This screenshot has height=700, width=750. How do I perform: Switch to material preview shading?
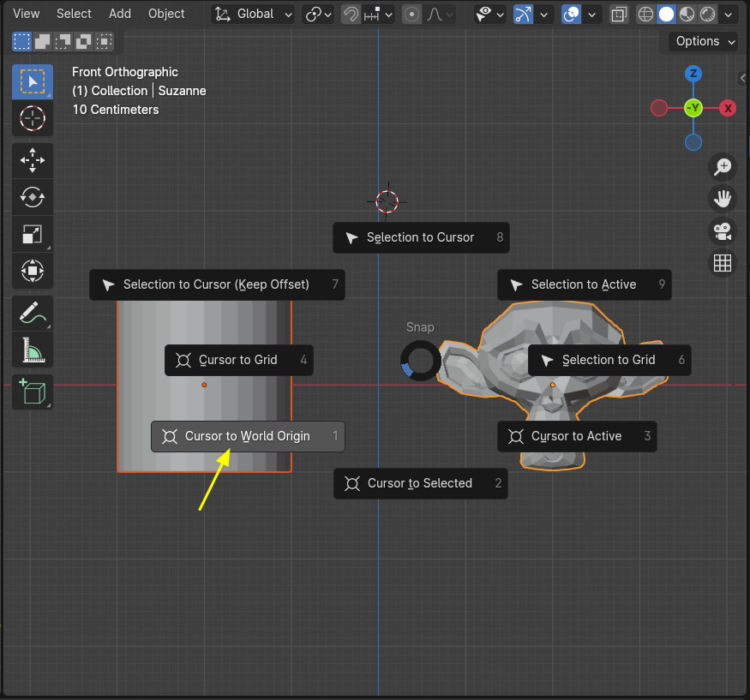[x=687, y=15]
